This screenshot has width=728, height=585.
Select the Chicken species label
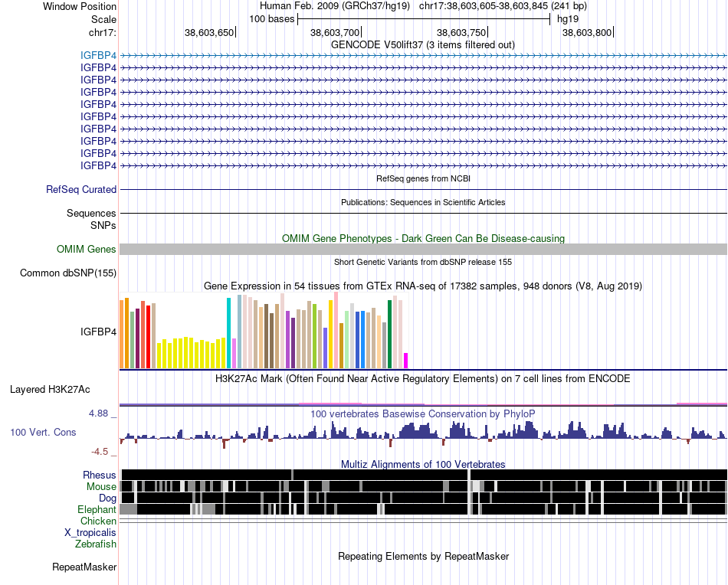point(98,521)
